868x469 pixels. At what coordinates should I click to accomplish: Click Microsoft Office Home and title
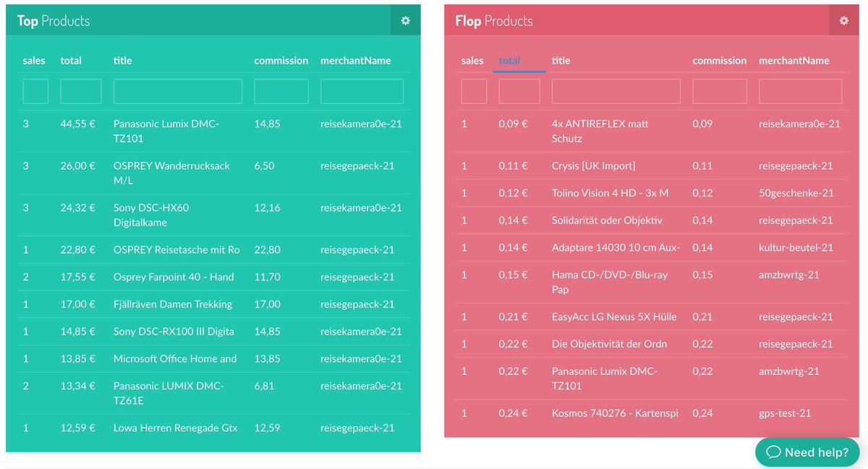pyautogui.click(x=175, y=358)
